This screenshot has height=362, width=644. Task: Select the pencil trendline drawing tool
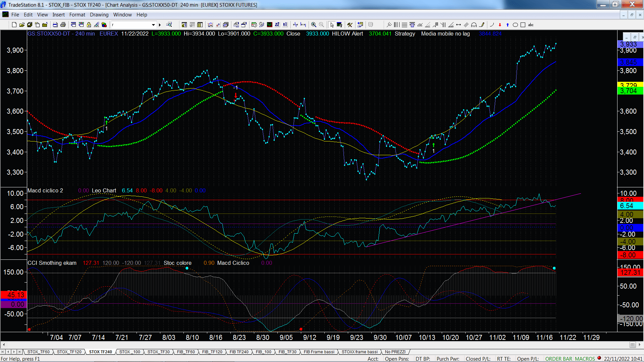(x=482, y=25)
